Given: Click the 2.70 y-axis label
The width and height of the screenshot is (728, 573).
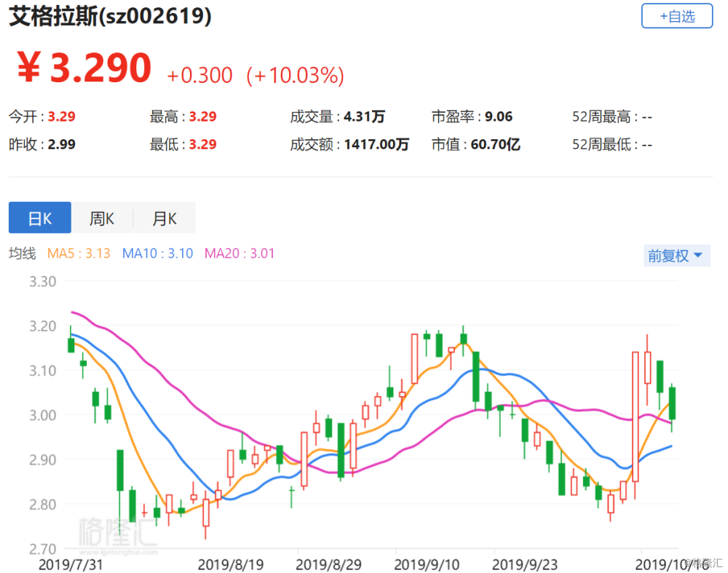Looking at the screenshot, I should point(43,549).
